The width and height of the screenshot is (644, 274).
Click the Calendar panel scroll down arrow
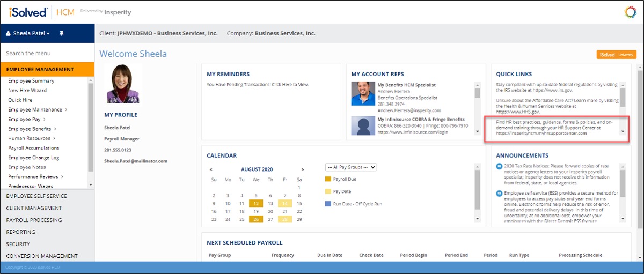[478, 218]
